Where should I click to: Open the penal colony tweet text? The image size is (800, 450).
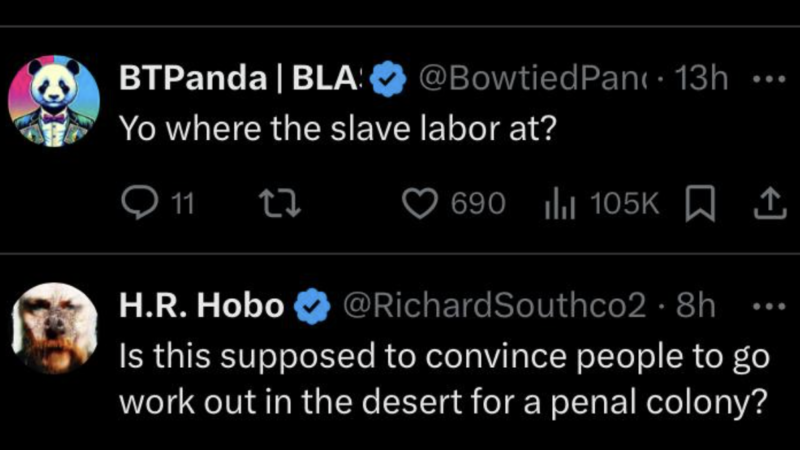tap(440, 380)
